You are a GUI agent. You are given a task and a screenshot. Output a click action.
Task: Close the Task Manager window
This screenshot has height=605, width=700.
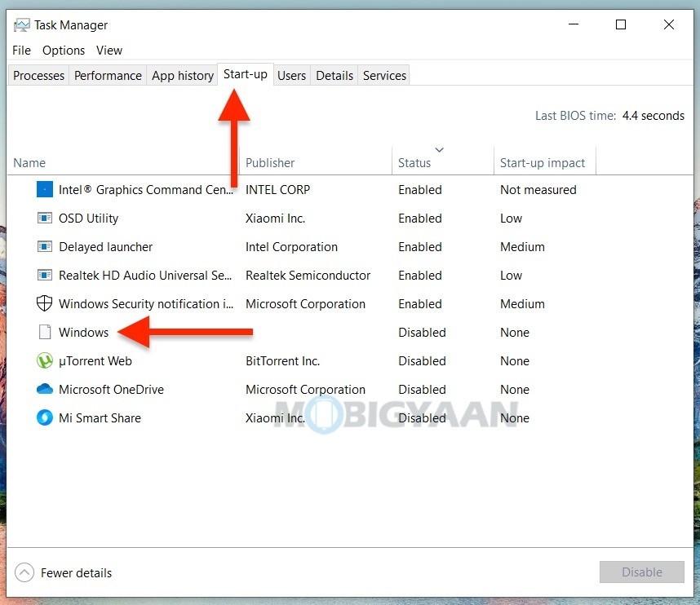point(668,24)
